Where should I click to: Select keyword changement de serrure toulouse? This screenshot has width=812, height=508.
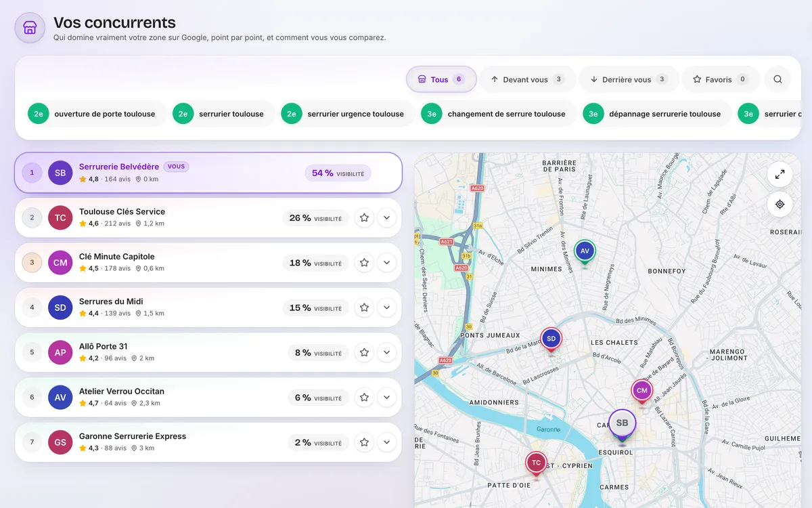pyautogui.click(x=497, y=114)
